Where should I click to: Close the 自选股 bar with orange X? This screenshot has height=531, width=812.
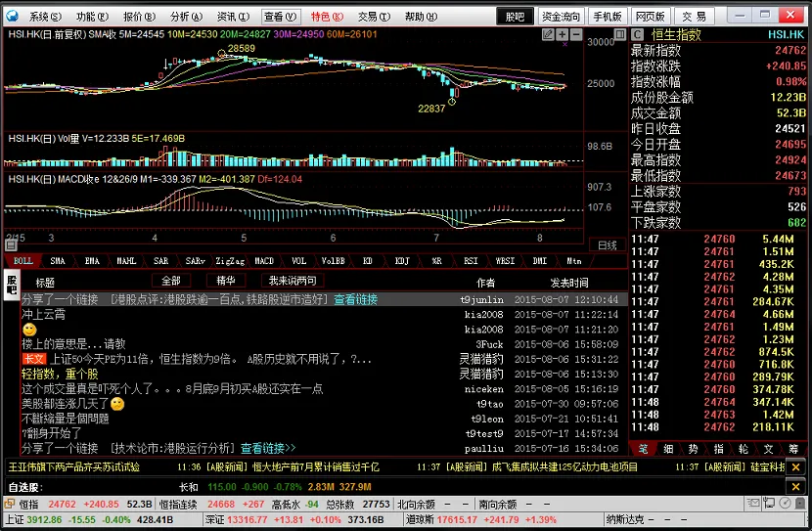pos(796,487)
